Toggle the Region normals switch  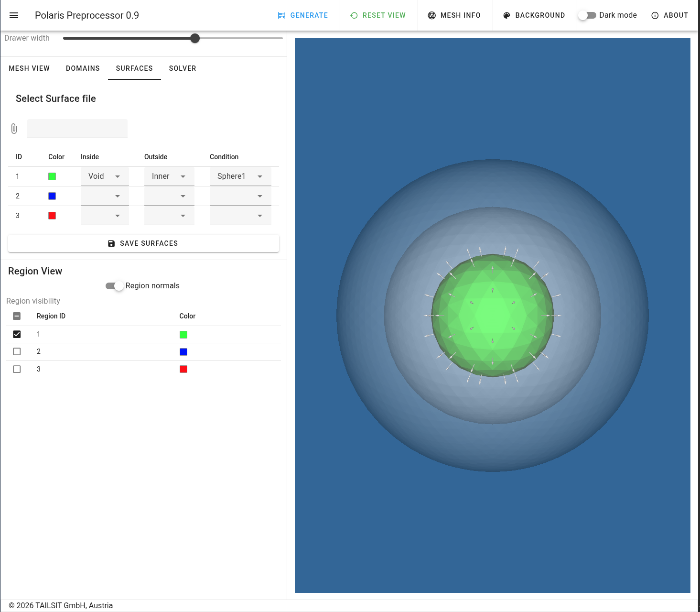[x=115, y=286]
